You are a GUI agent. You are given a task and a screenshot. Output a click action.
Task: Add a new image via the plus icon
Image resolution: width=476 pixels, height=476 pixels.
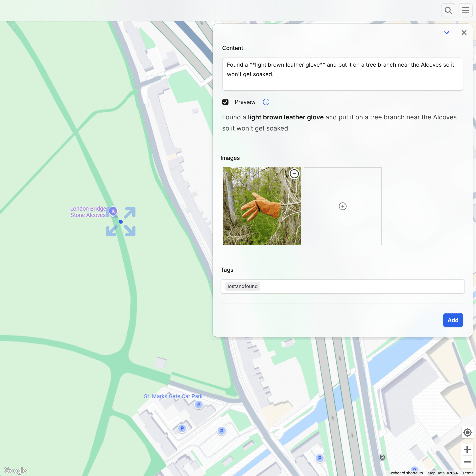tap(343, 206)
